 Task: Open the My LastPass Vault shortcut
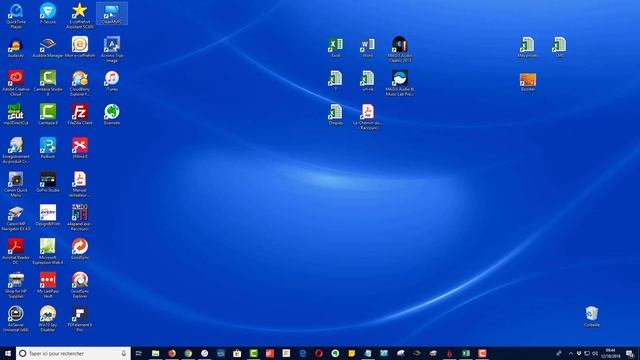(48, 285)
